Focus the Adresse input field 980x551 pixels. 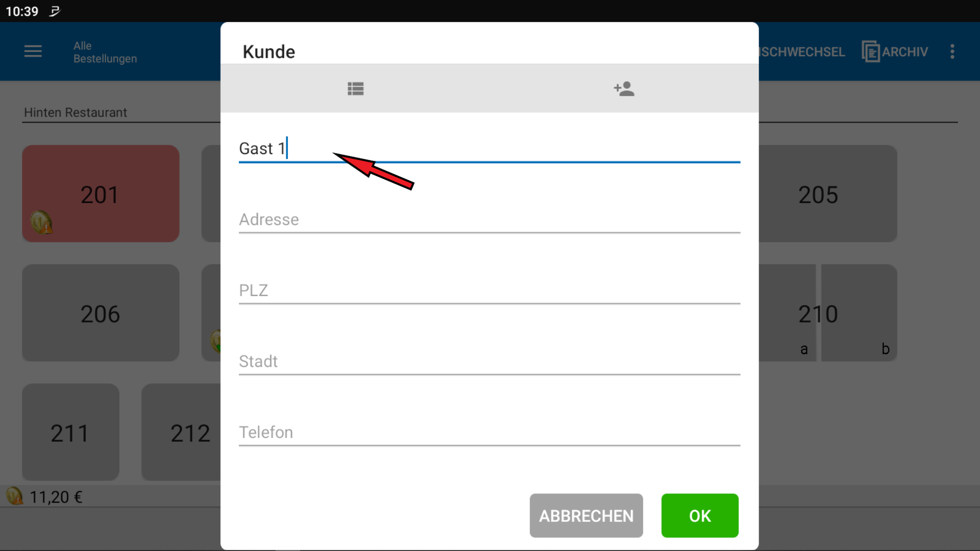coord(489,220)
